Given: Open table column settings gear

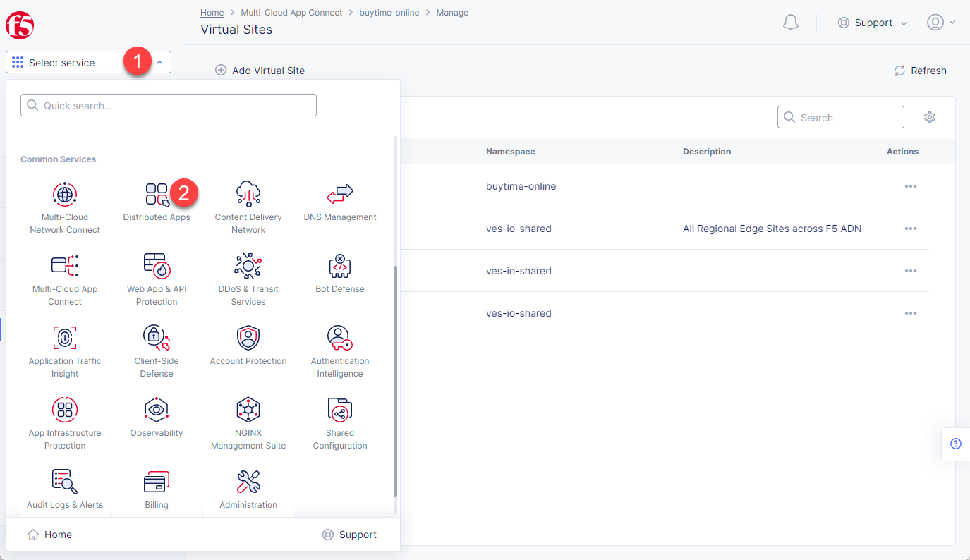Looking at the screenshot, I should coord(930,117).
